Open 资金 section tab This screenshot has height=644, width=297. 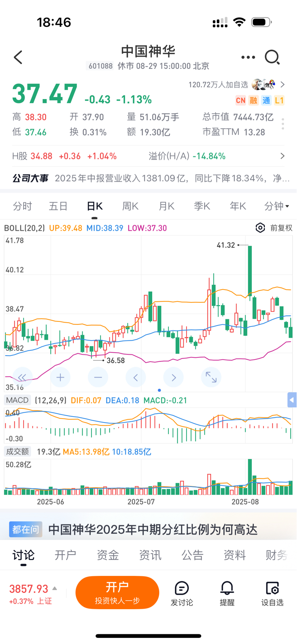(108, 555)
